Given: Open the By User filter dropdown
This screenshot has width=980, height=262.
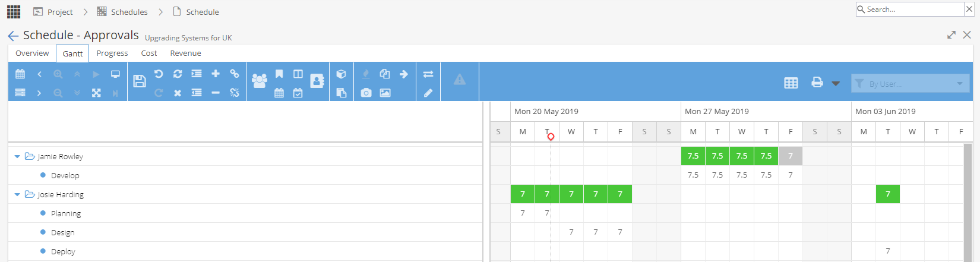Looking at the screenshot, I should click(911, 83).
